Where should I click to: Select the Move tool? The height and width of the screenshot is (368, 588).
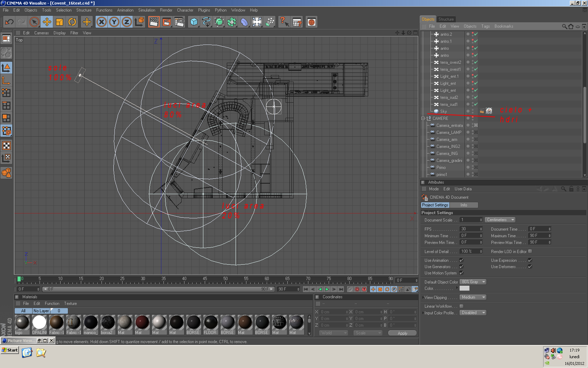click(x=47, y=22)
